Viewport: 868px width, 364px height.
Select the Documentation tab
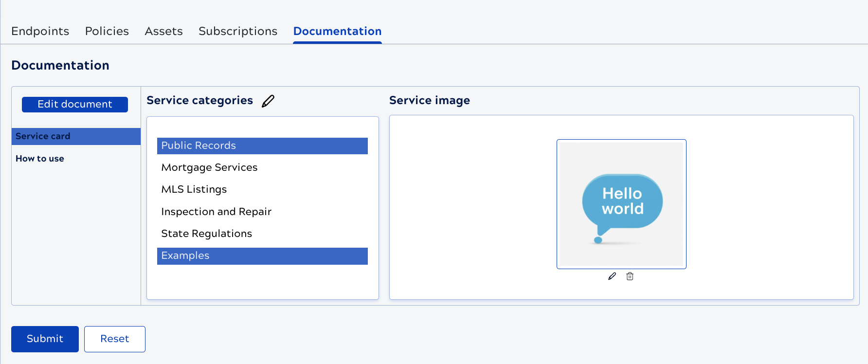click(x=337, y=31)
